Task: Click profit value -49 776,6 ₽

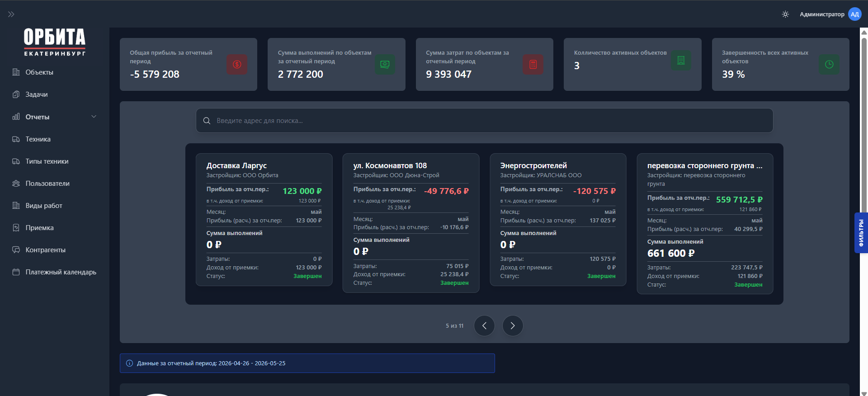Action: coord(446,191)
